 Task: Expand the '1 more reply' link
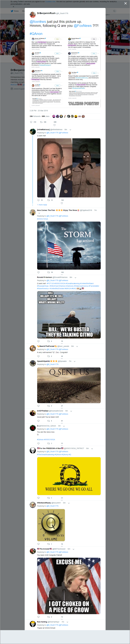(42, 205)
